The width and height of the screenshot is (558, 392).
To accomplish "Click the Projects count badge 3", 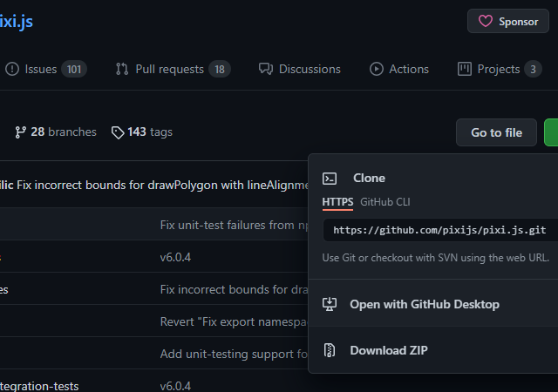I will click(x=533, y=69).
